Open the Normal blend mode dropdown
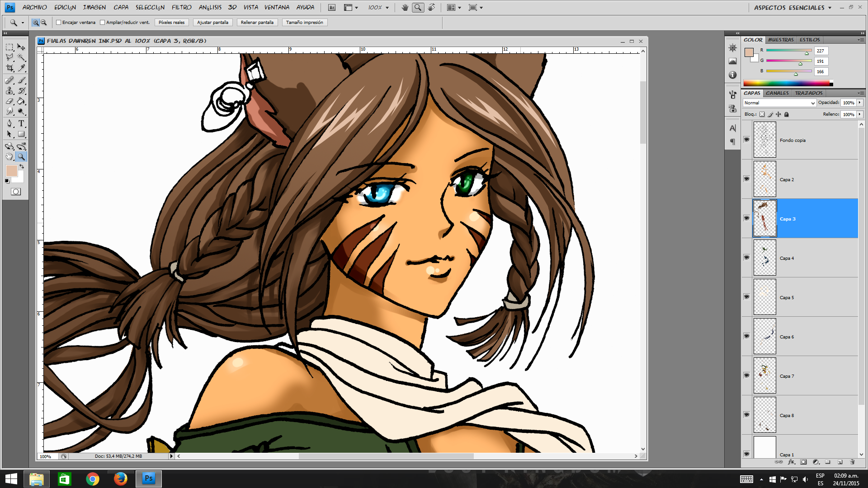Screen dimensions: 868x488 (x=779, y=103)
